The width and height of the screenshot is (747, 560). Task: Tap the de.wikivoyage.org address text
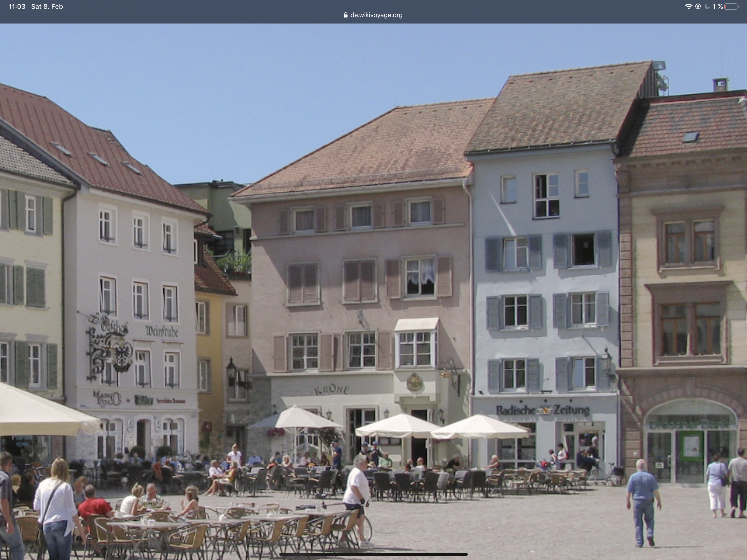[376, 15]
